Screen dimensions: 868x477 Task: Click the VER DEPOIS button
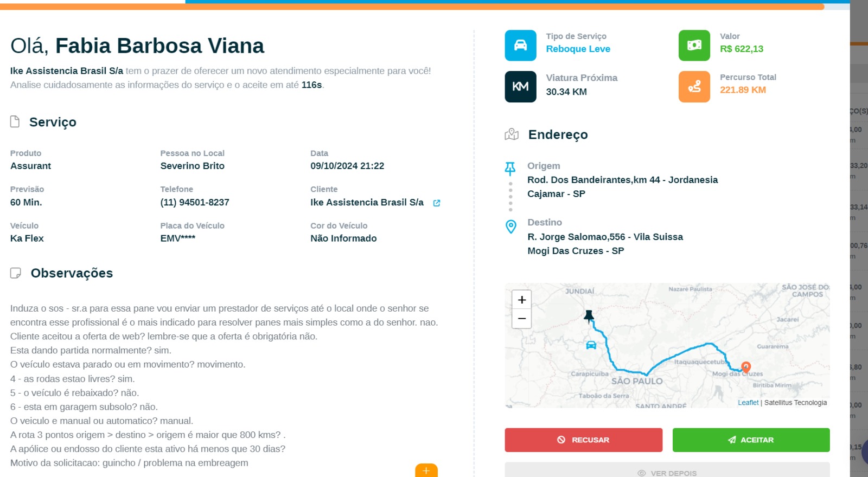pyautogui.click(x=667, y=470)
